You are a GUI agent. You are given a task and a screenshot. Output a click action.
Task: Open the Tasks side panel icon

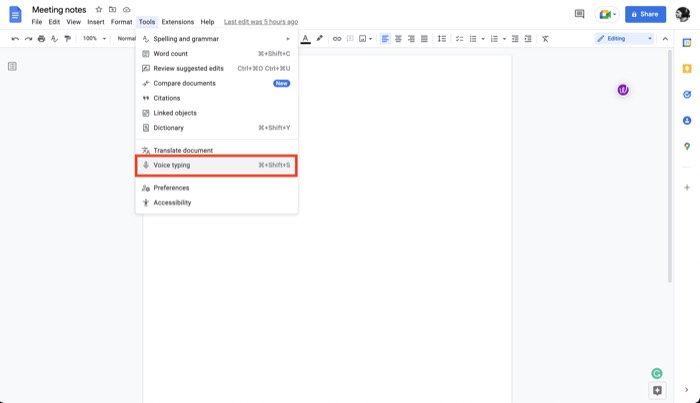tap(687, 94)
